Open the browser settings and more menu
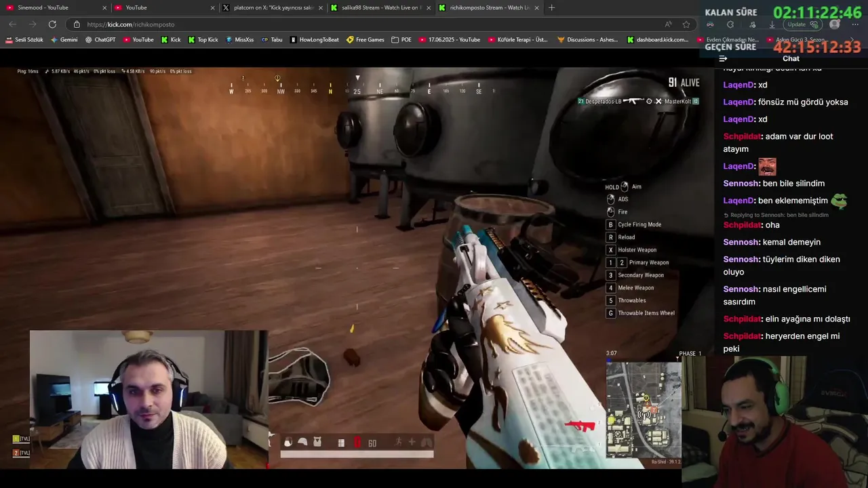Screen dimensions: 868x488 854,24
